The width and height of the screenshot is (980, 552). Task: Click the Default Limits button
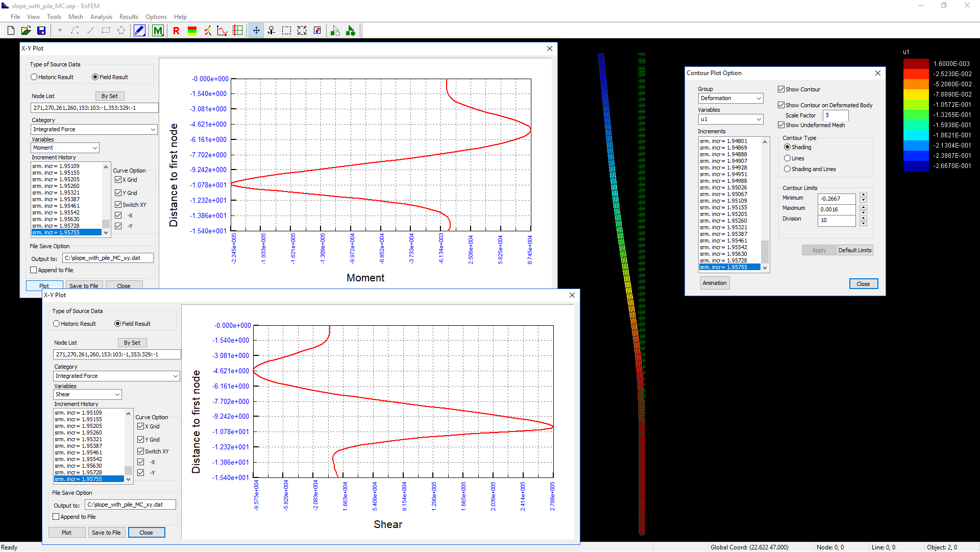coord(855,250)
